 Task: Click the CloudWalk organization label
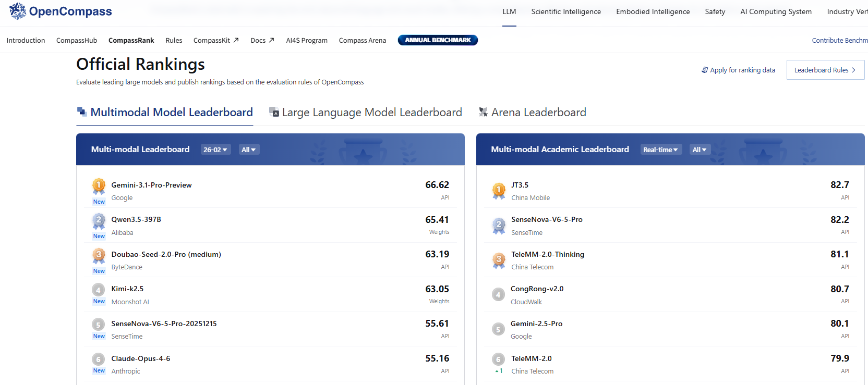coord(526,302)
